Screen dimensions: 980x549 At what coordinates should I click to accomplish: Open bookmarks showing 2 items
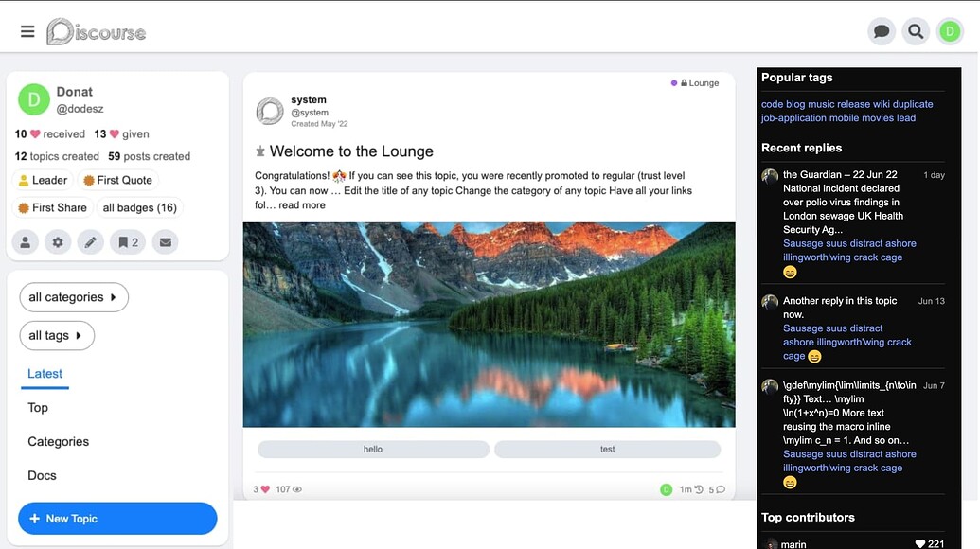[129, 242]
